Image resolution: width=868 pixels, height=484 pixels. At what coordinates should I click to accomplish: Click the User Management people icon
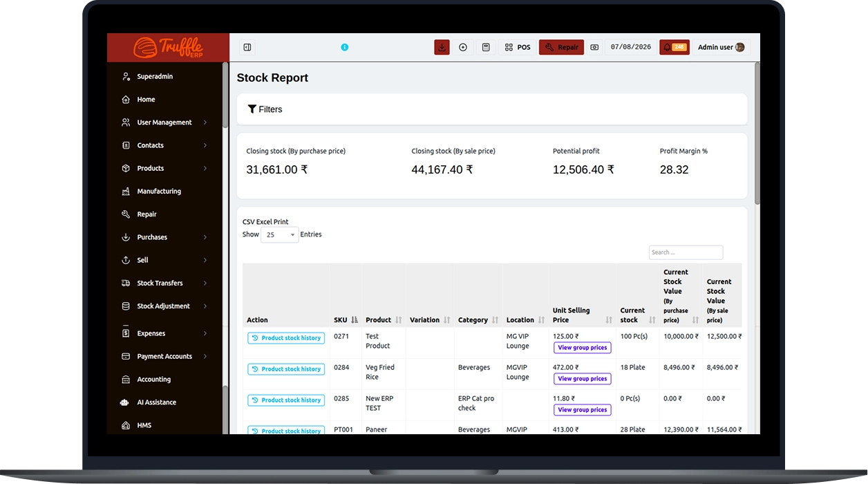click(x=126, y=122)
